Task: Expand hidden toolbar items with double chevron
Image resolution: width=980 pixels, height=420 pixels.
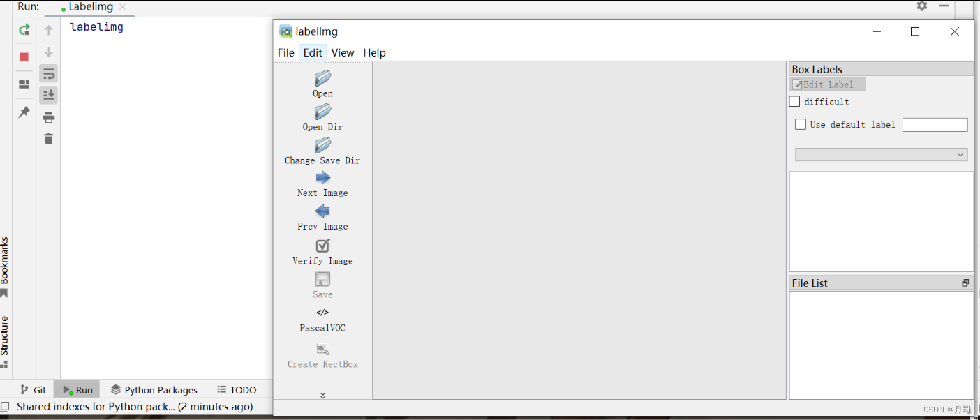Action: [322, 395]
